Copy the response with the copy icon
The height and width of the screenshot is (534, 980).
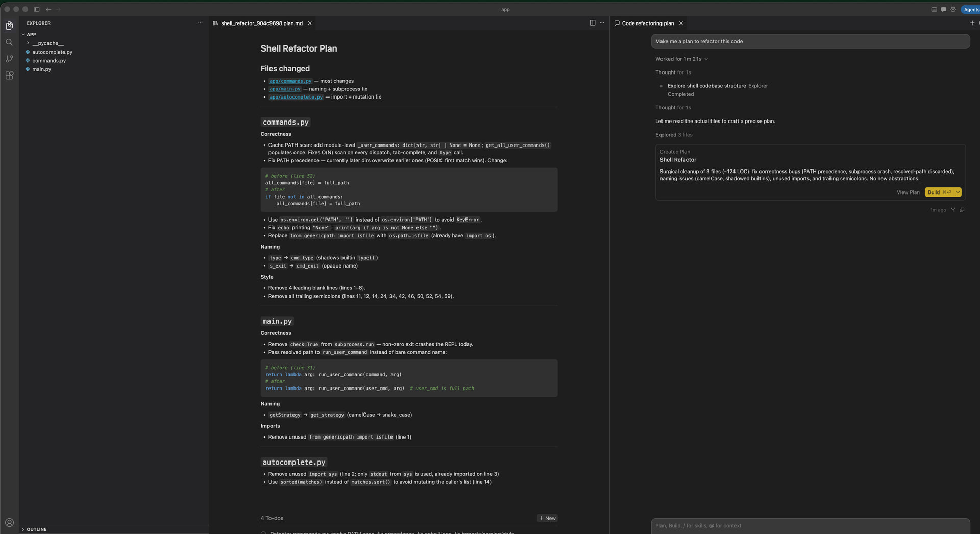click(962, 210)
